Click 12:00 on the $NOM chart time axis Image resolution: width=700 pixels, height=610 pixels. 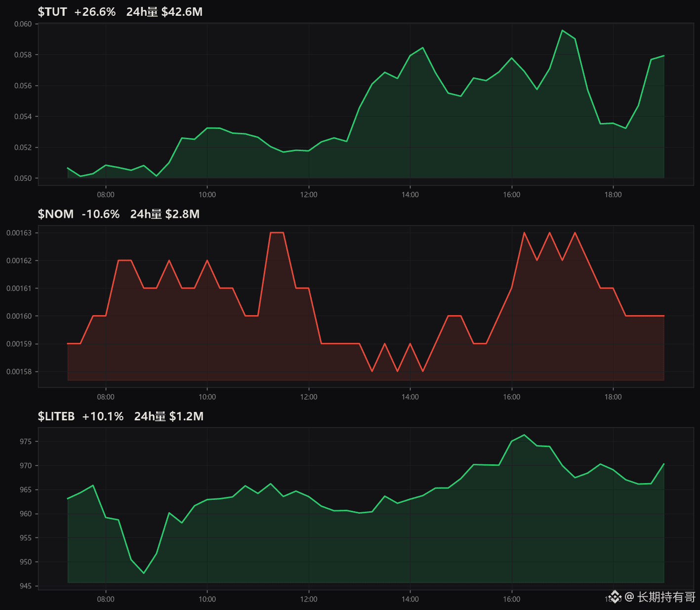click(309, 397)
